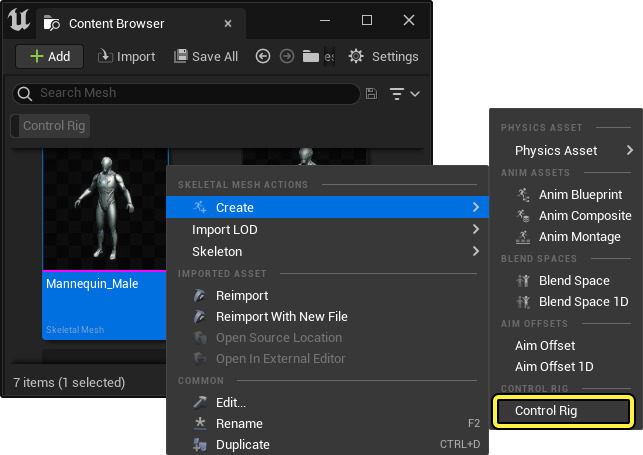The width and height of the screenshot is (643, 455).
Task: Click the Create menu icon
Action: tap(200, 207)
